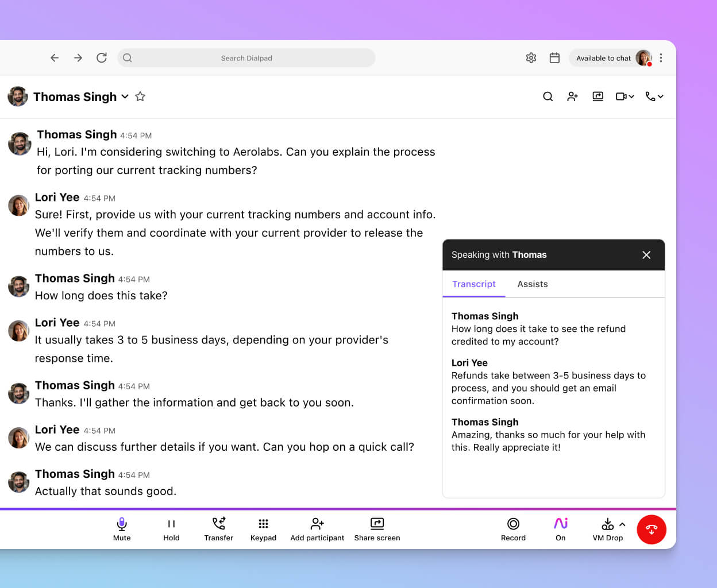Open the Keypad
This screenshot has height=588, width=717.
[x=263, y=528]
